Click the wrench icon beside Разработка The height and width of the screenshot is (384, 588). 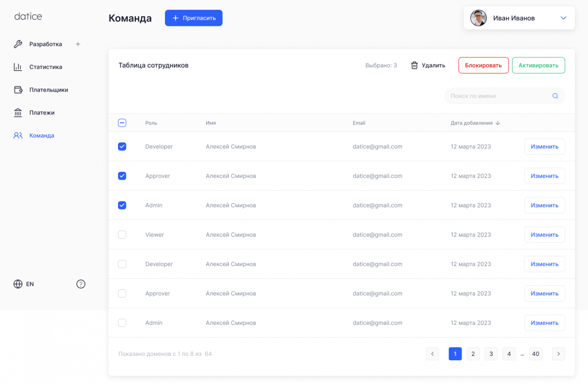[x=18, y=44]
